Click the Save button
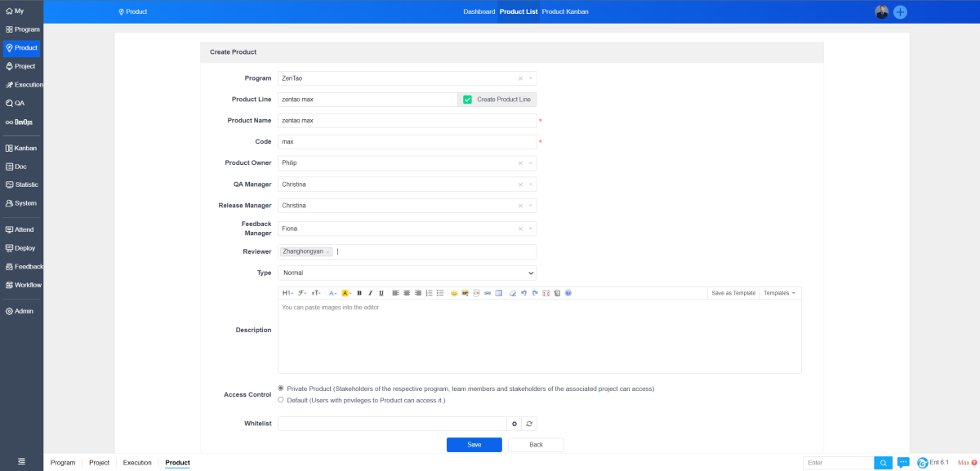The width and height of the screenshot is (980, 471). pos(474,445)
